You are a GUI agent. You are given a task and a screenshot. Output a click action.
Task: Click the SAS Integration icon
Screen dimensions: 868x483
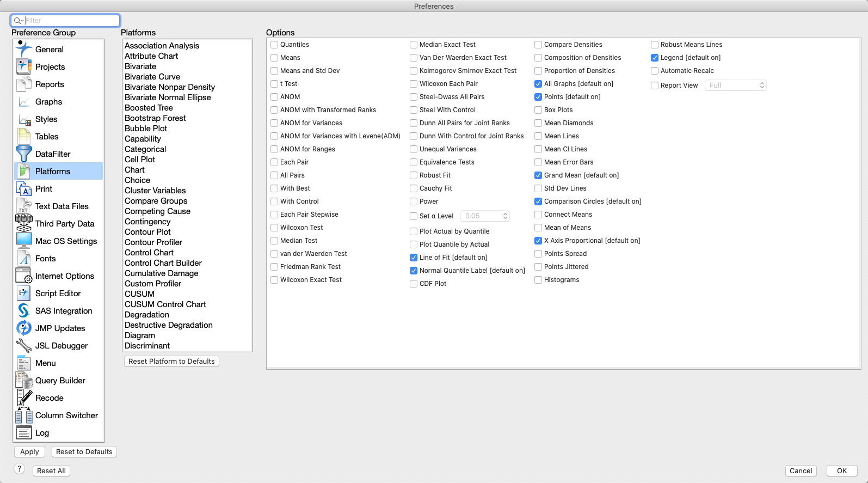(23, 310)
